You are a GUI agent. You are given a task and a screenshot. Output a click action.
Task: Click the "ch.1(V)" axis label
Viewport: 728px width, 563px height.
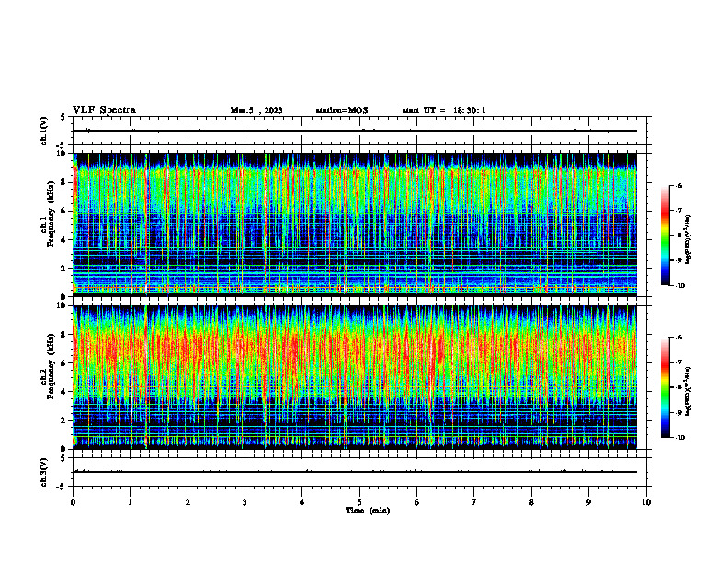(x=44, y=131)
